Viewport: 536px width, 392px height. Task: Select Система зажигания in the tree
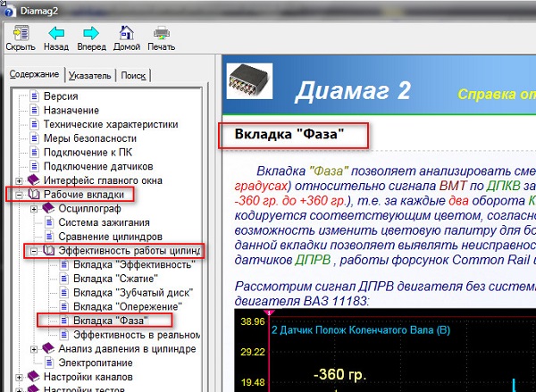pos(104,222)
